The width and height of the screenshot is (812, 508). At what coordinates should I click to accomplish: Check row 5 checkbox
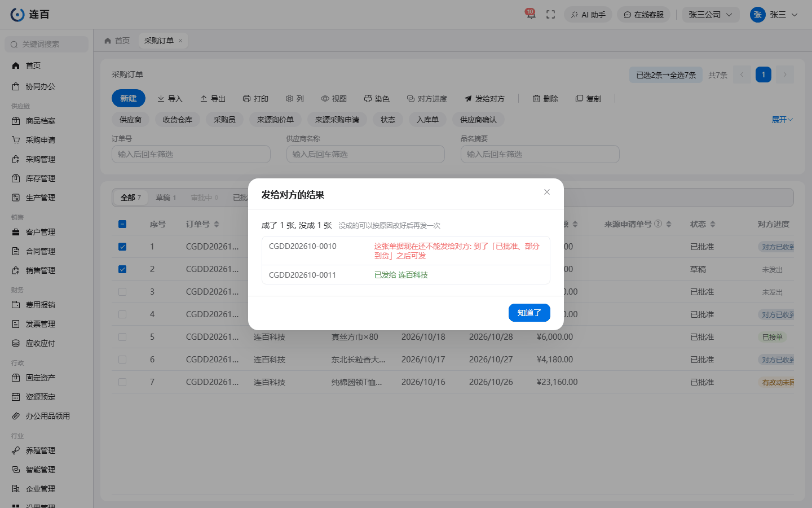point(122,337)
